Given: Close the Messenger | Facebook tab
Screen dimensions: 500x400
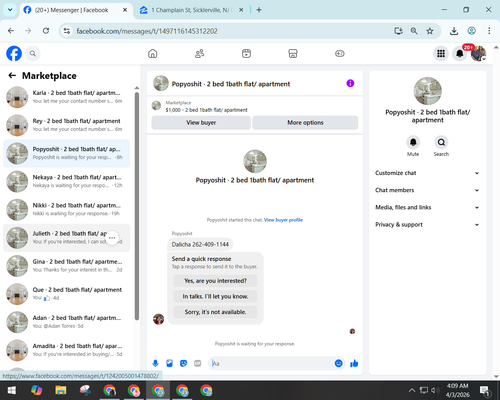Looking at the screenshot, I should 125,10.
